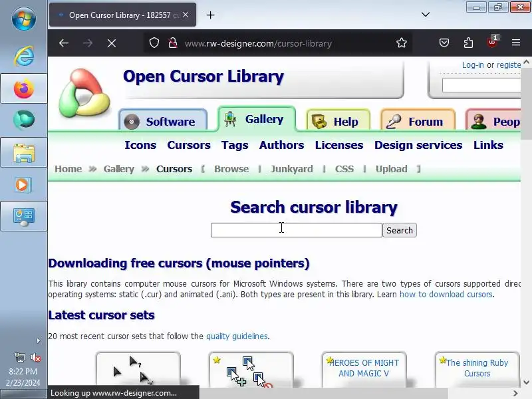532x399 pixels.
Task: Open The shining Ruby Cursors set
Action: (x=477, y=368)
